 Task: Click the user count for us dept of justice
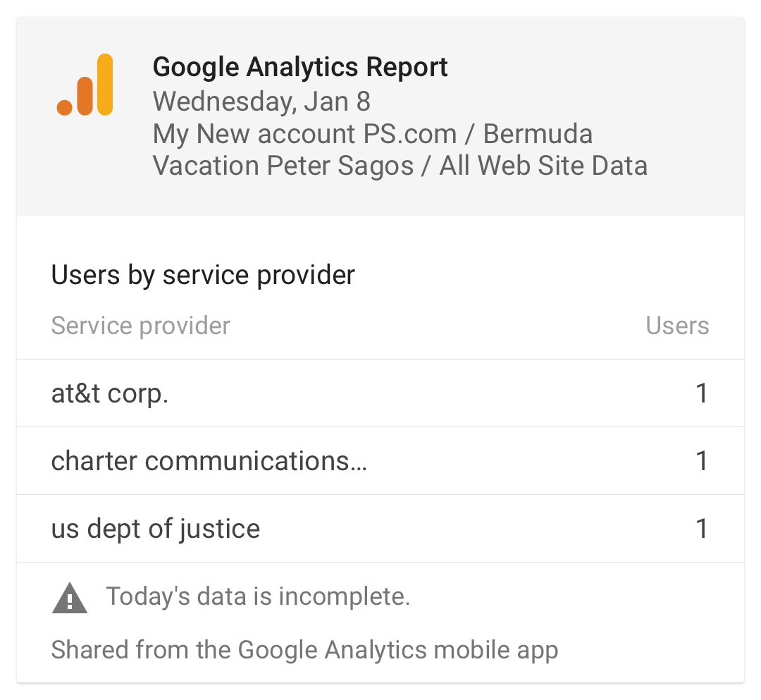click(701, 529)
